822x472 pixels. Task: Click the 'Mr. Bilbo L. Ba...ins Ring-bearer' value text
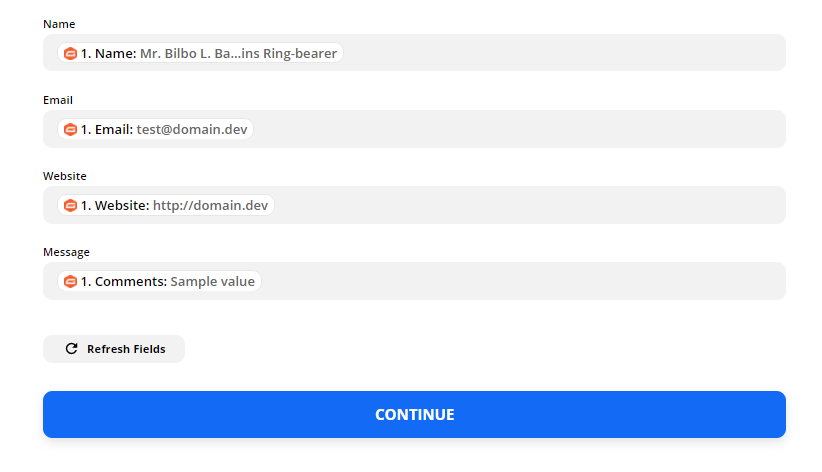tap(238, 53)
